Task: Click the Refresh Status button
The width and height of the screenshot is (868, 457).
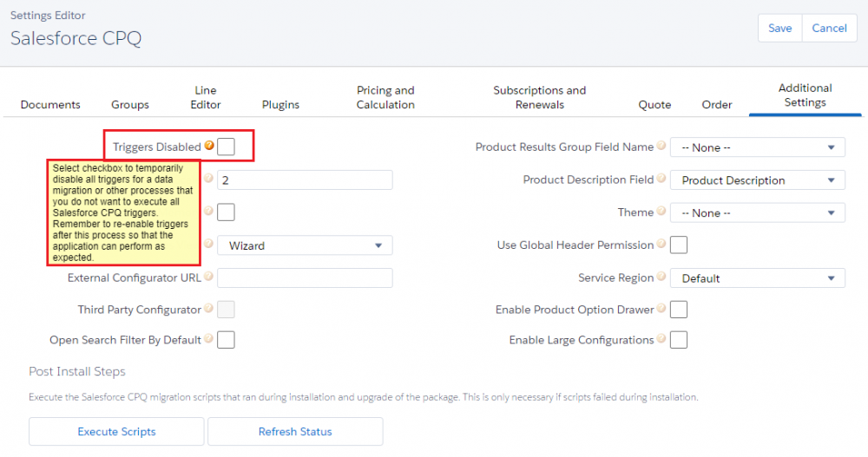Action: [x=295, y=432]
